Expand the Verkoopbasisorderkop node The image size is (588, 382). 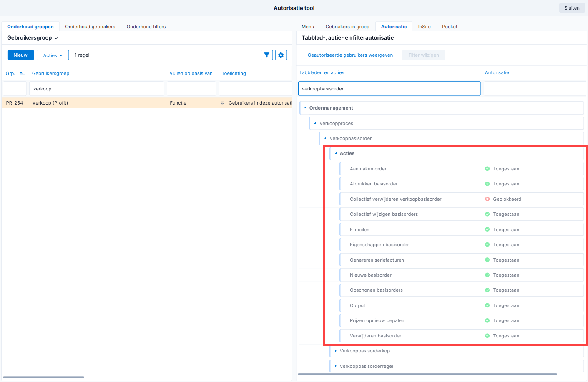[336, 351]
